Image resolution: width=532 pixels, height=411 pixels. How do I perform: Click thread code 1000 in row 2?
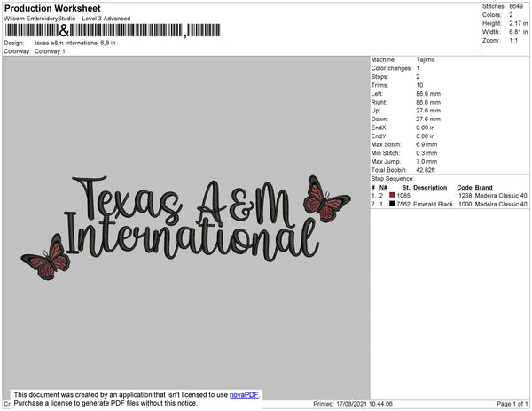tap(465, 204)
